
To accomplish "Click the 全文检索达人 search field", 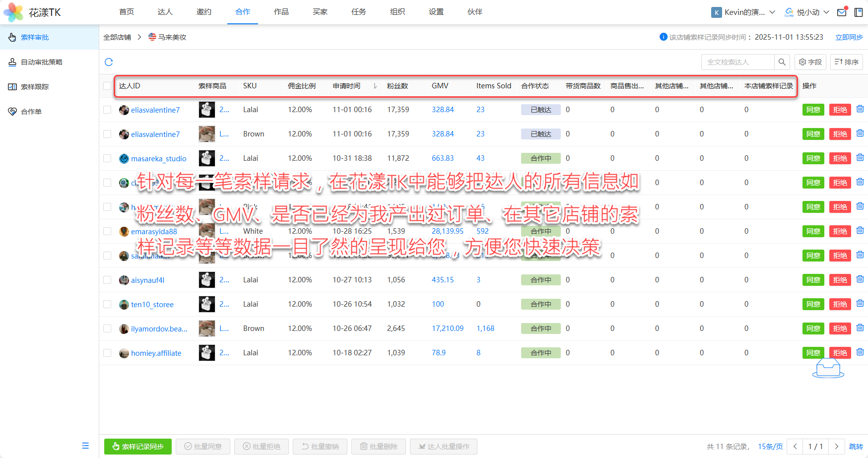I will coord(737,62).
